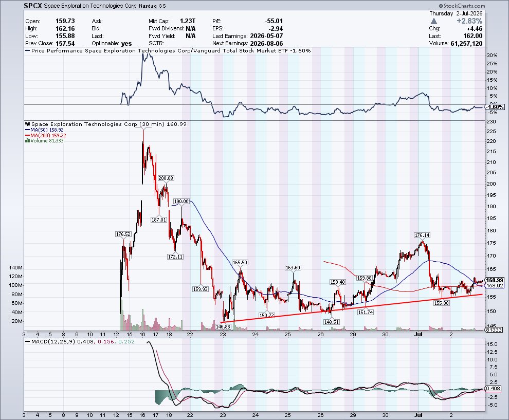The height and width of the screenshot is (420, 509).
Task: Click the Open value 159.73
Action: pyautogui.click(x=65, y=21)
